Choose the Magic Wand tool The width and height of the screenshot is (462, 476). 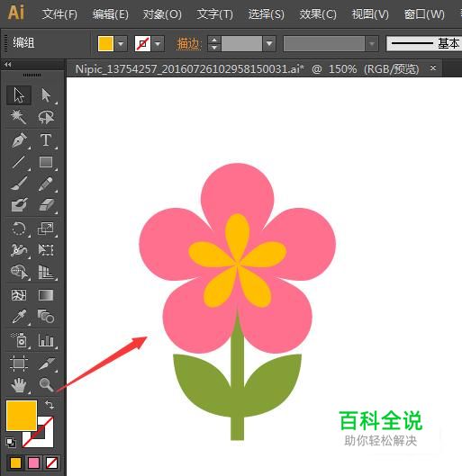pos(19,117)
